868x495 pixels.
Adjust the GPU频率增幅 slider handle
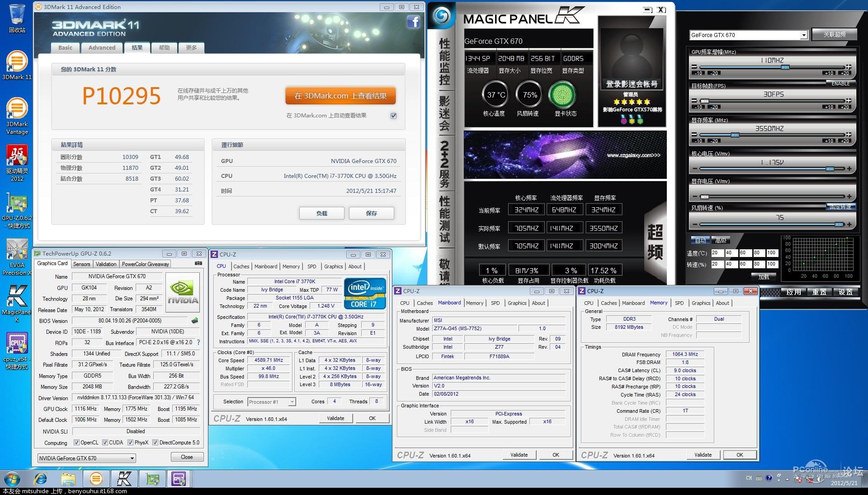785,67
